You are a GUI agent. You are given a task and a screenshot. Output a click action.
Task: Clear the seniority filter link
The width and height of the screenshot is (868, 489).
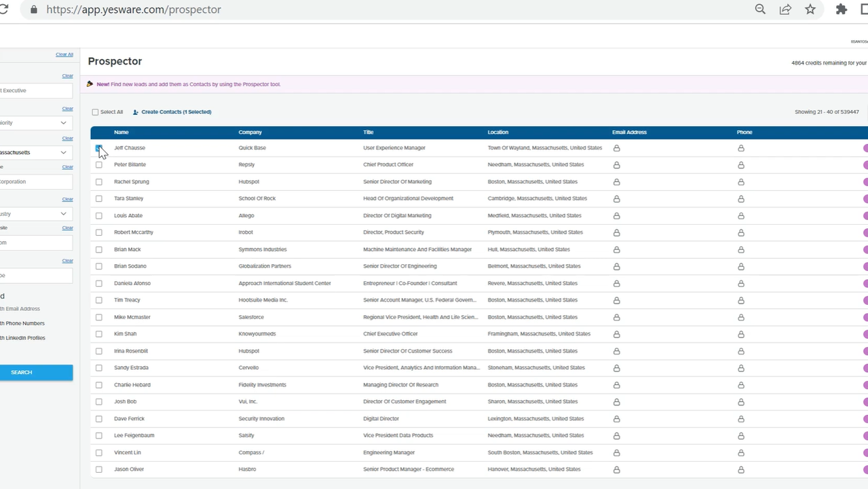(x=68, y=109)
